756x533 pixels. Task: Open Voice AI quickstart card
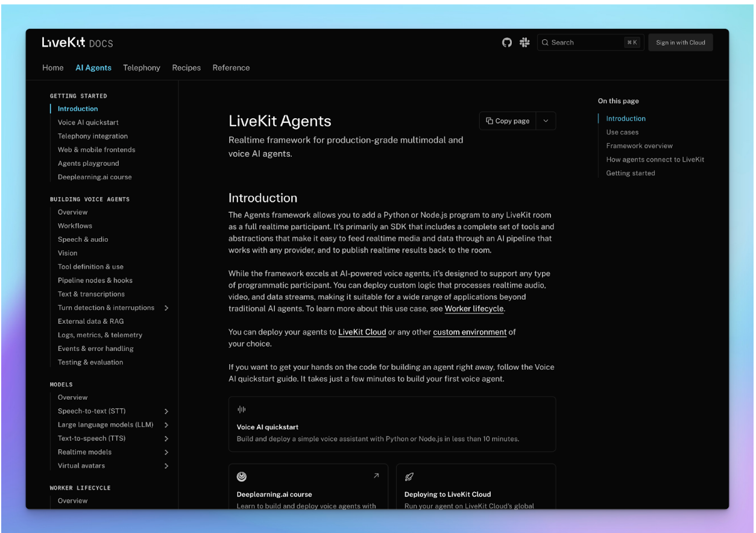point(392,424)
